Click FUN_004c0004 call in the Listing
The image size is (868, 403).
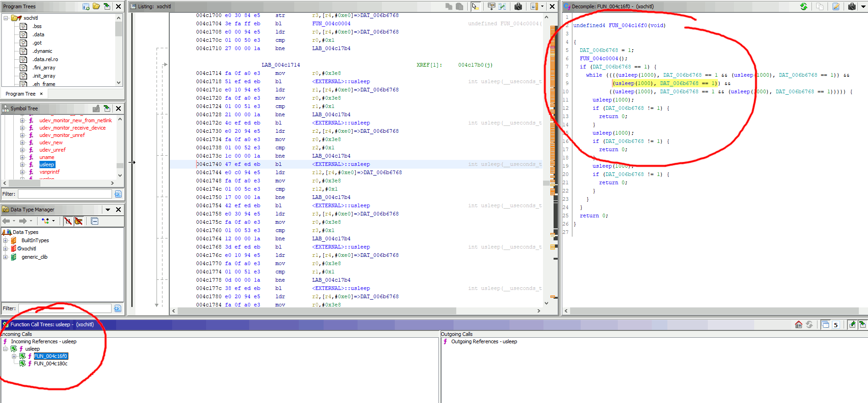(331, 23)
